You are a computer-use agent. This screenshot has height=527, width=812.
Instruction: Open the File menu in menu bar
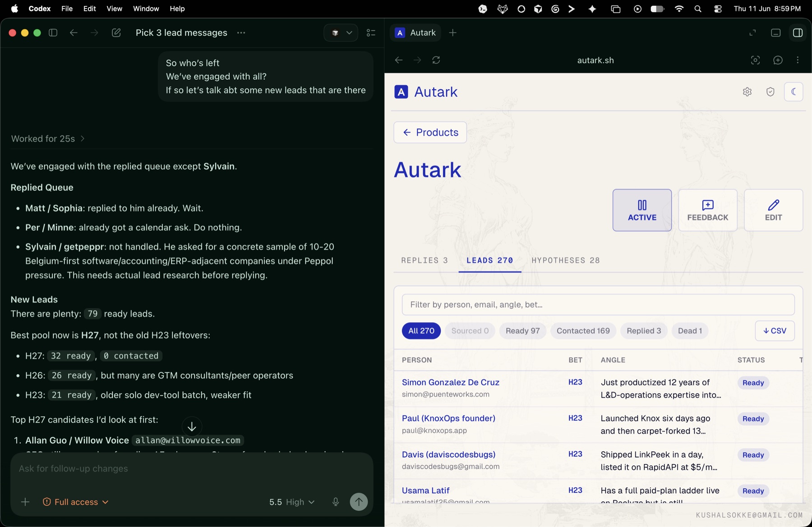[x=67, y=9]
